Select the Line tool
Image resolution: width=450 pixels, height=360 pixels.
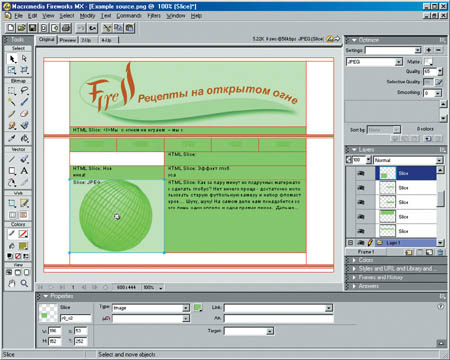point(12,159)
